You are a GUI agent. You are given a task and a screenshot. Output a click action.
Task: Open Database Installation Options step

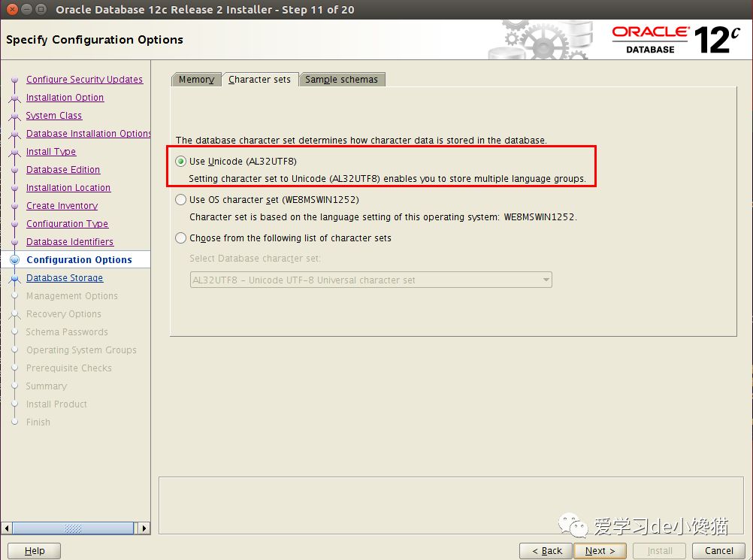tap(89, 134)
